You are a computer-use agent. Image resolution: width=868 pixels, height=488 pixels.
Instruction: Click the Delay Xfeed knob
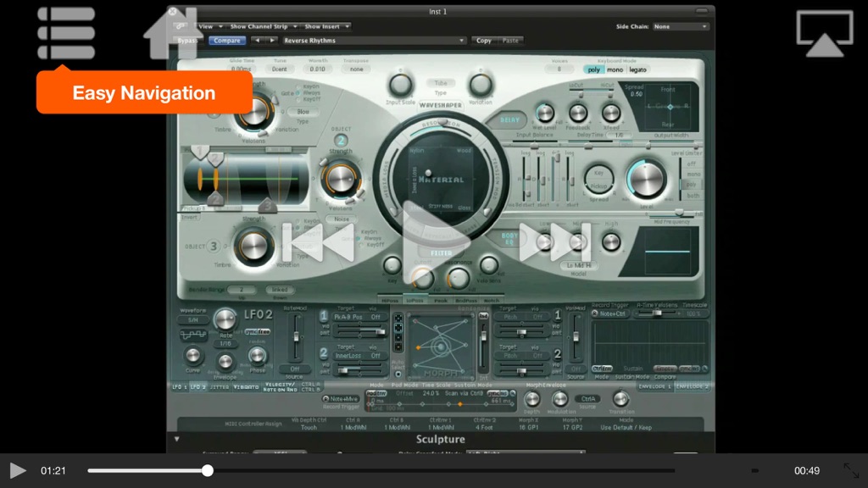610,113
